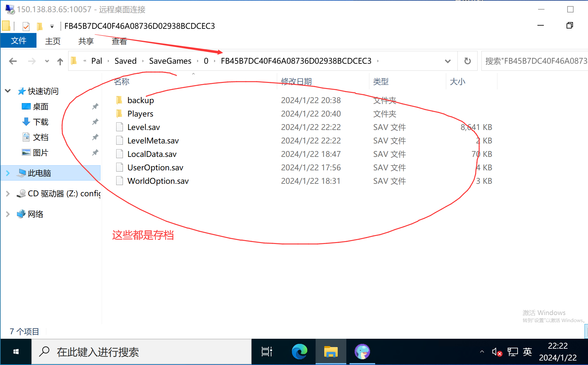Go forward with the right arrow

click(x=32, y=61)
